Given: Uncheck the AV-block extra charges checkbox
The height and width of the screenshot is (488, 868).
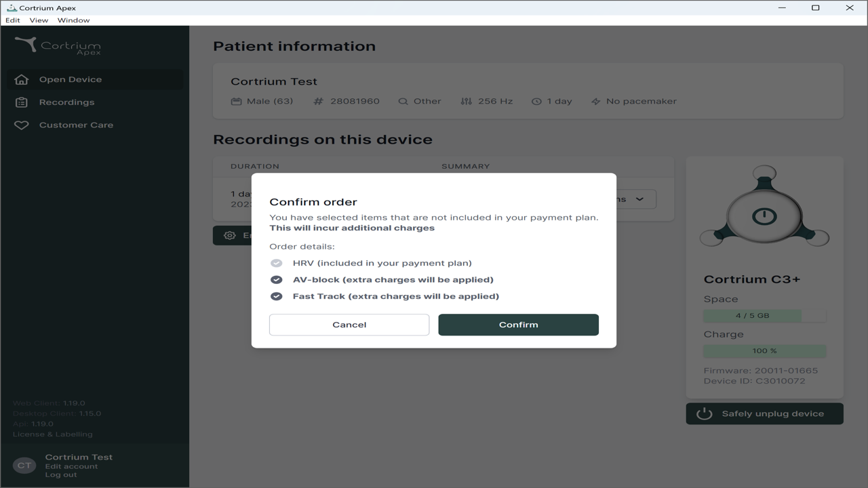Looking at the screenshot, I should tap(276, 279).
